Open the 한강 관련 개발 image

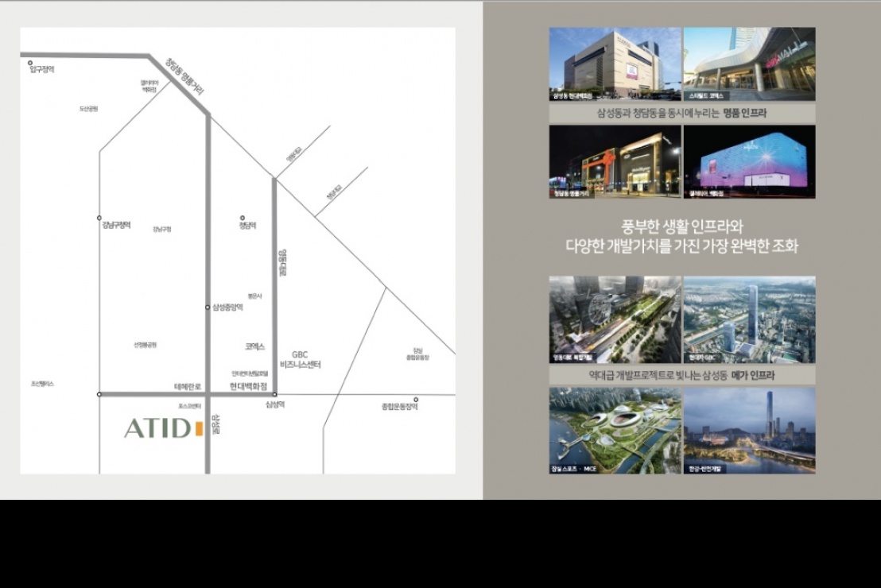click(x=749, y=431)
